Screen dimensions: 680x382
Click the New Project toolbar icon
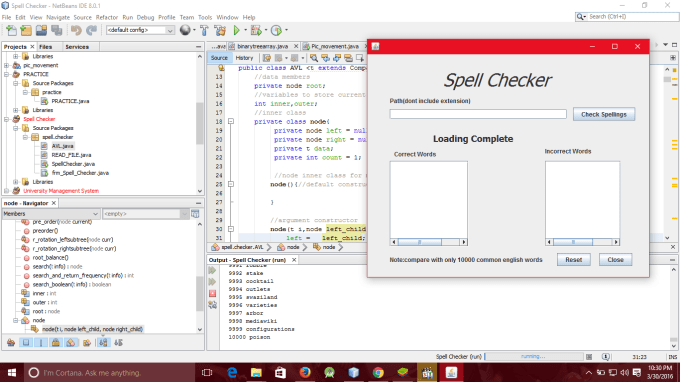tap(26, 30)
